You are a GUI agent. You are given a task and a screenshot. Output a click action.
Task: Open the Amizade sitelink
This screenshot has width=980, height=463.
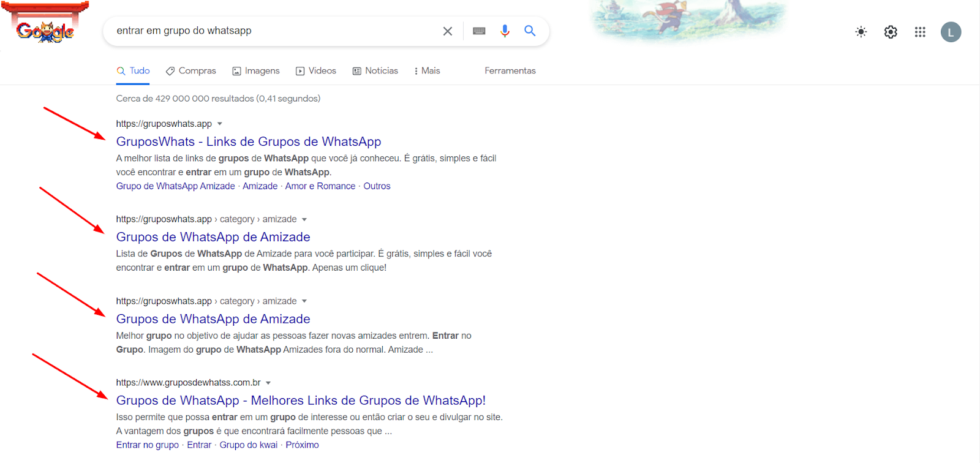[260, 186]
